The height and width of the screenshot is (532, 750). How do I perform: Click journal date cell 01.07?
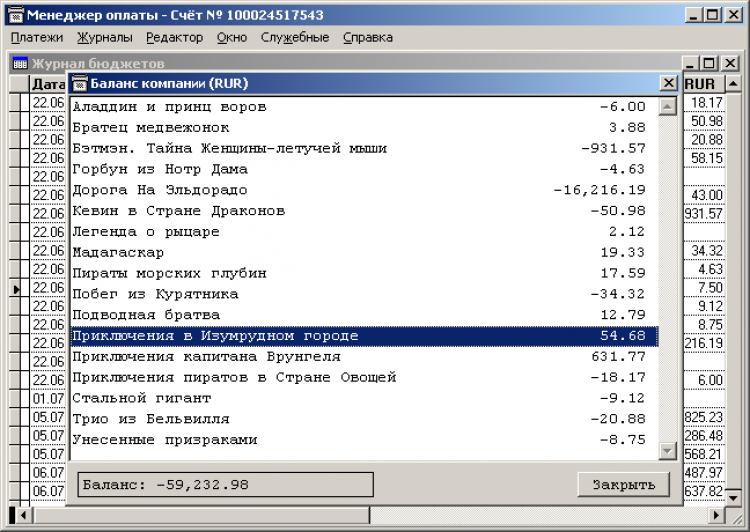(x=47, y=399)
